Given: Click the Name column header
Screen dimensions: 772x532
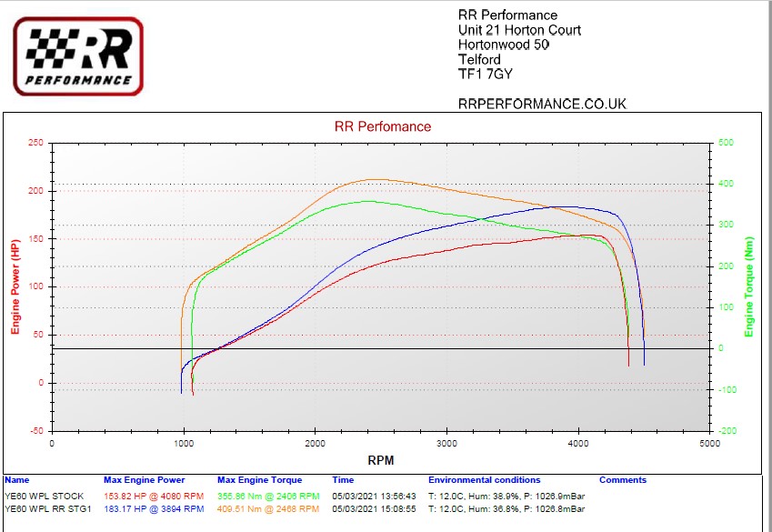Looking at the screenshot, I should click(x=16, y=480).
